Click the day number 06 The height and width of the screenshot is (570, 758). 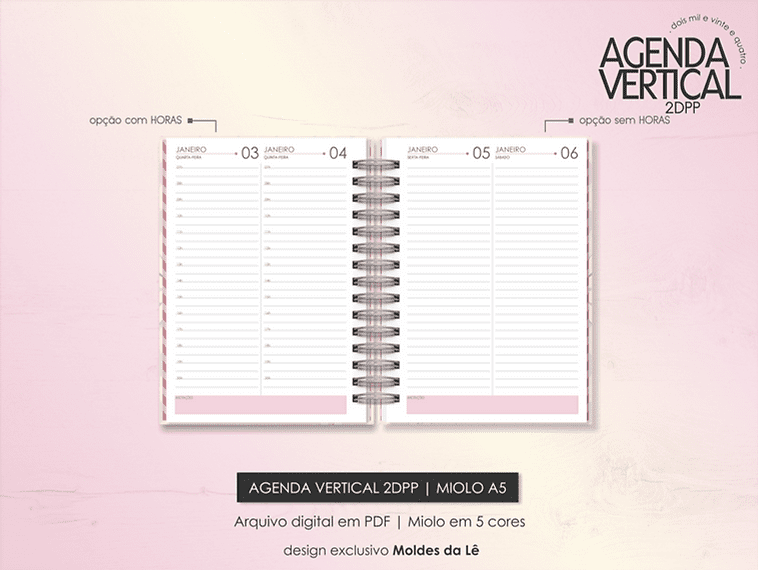(x=568, y=153)
